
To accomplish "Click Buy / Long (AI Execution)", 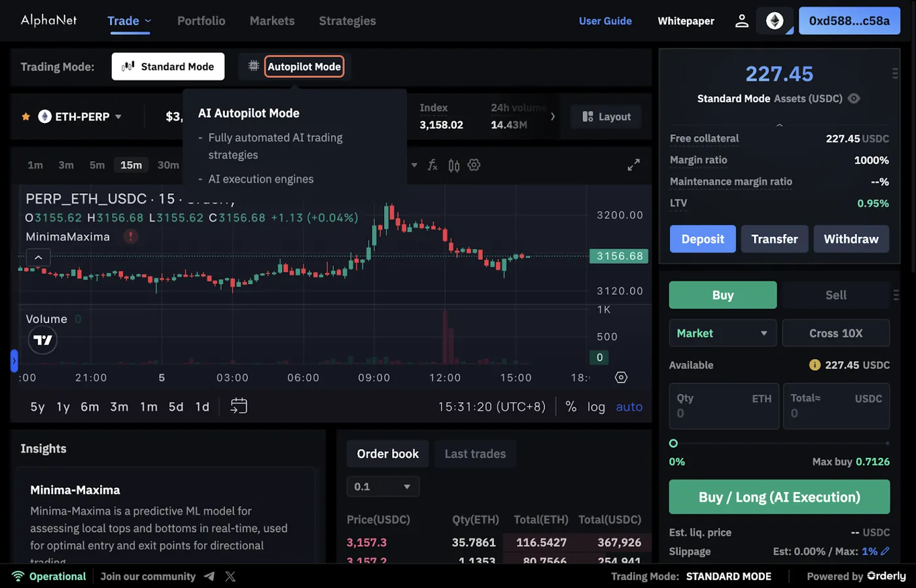I will pyautogui.click(x=779, y=497).
